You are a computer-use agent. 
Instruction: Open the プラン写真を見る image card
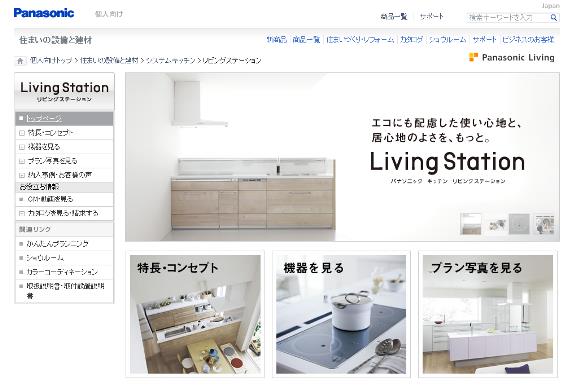[488, 314]
